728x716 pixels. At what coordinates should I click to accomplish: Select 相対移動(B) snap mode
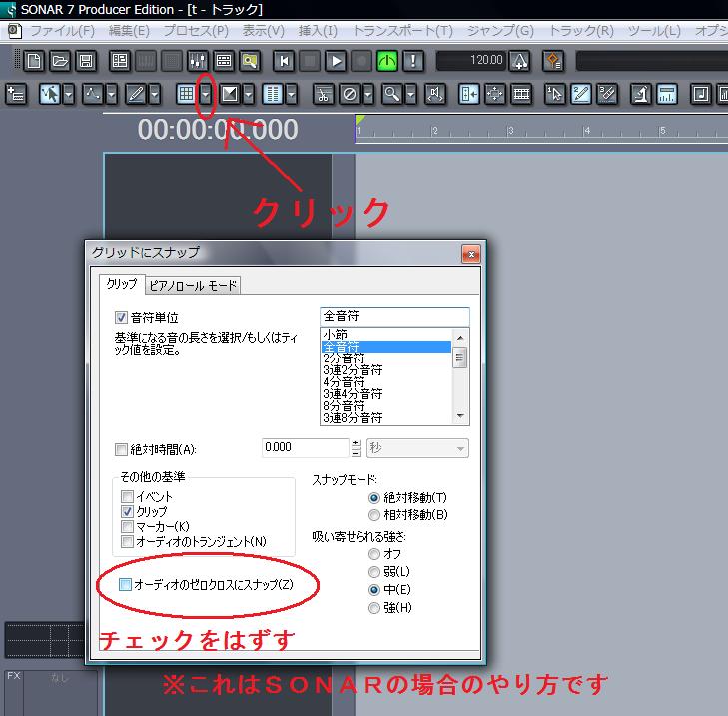point(374,515)
